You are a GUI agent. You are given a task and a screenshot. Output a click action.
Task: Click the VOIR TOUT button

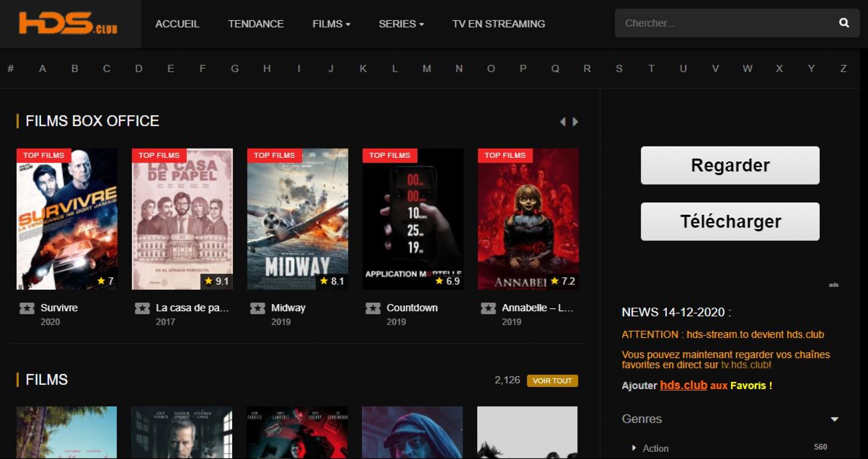coord(552,381)
